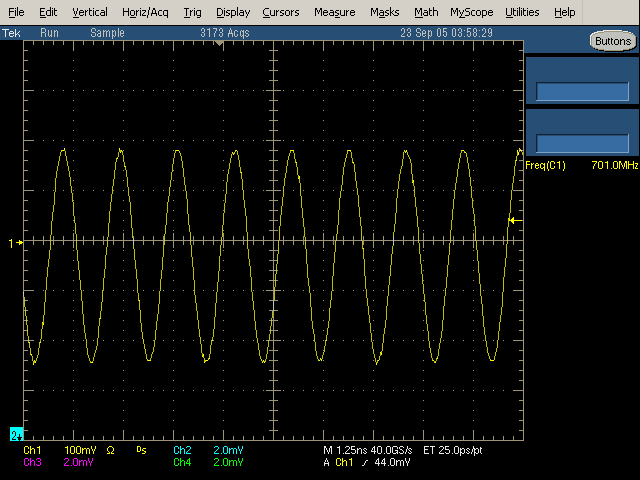This screenshot has height=480, width=640.
Task: Click the Freq(C1) measurement readout
Action: [x=581, y=165]
